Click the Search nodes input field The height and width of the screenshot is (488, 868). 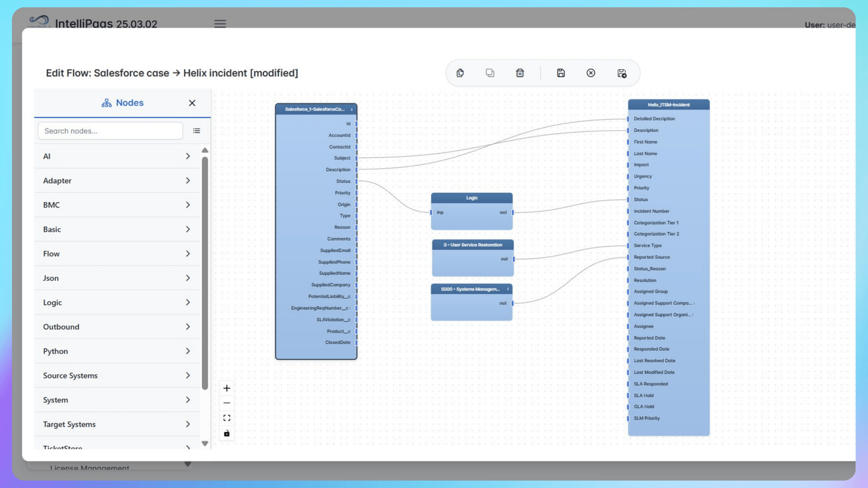[x=110, y=131]
